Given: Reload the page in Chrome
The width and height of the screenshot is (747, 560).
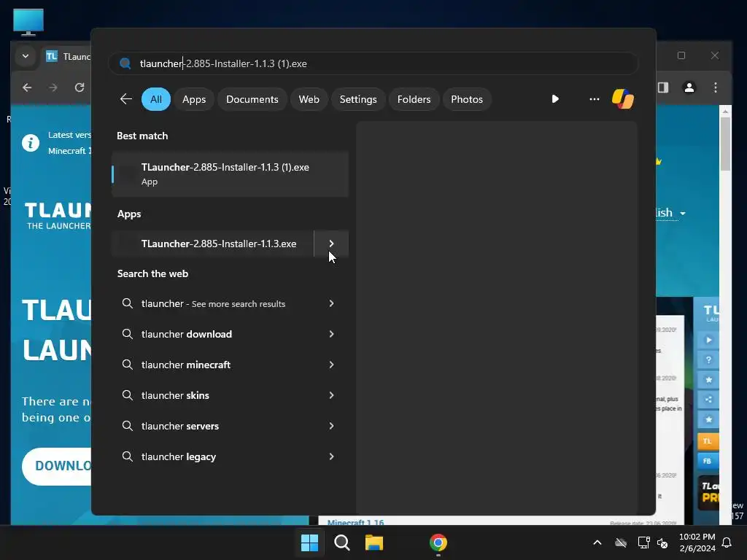Looking at the screenshot, I should tap(80, 87).
